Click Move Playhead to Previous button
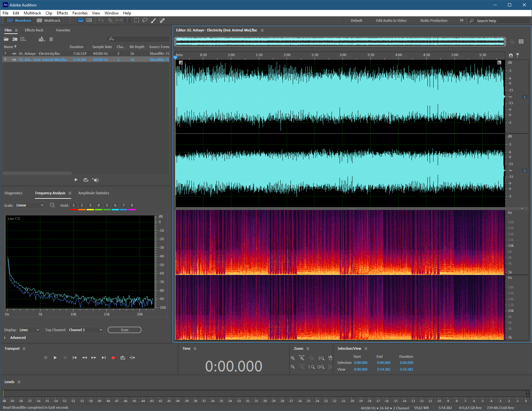 74,357
